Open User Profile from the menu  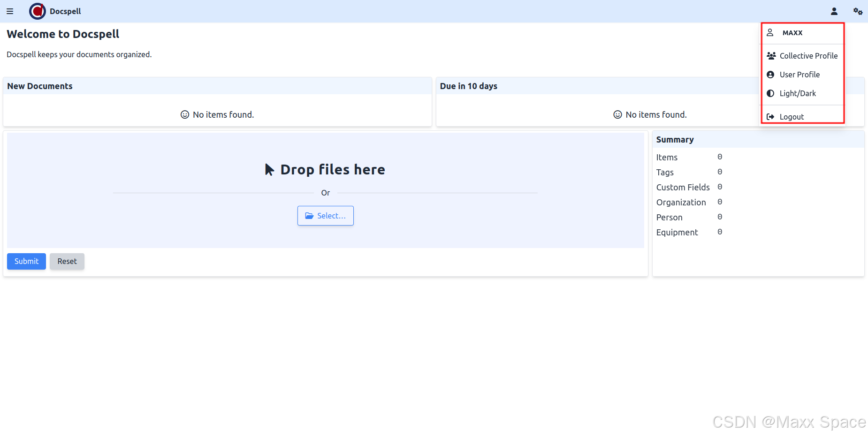(802, 75)
